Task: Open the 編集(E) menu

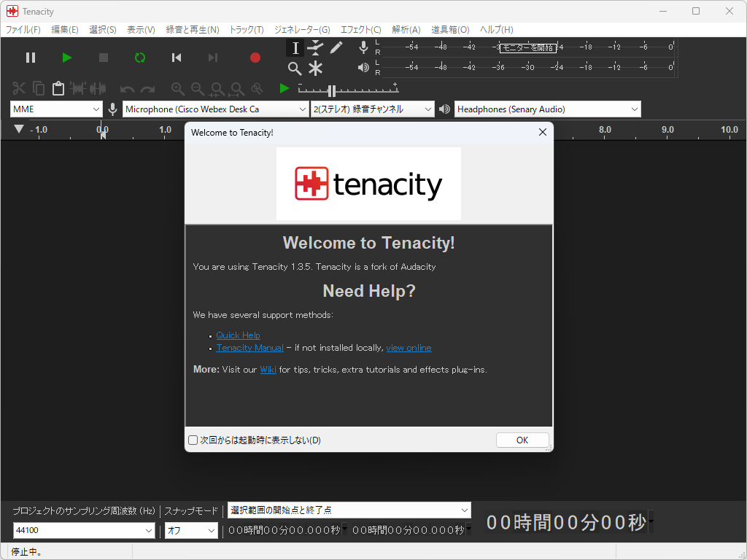Action: (x=65, y=29)
